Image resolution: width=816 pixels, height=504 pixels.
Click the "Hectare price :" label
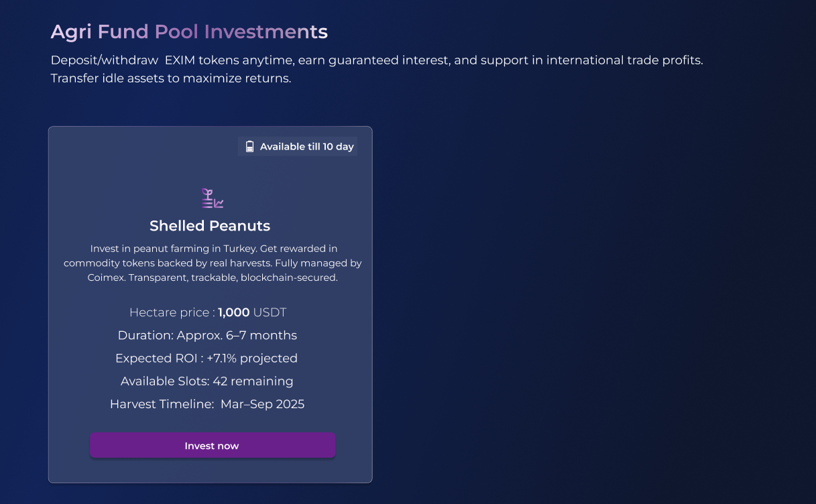click(x=172, y=312)
